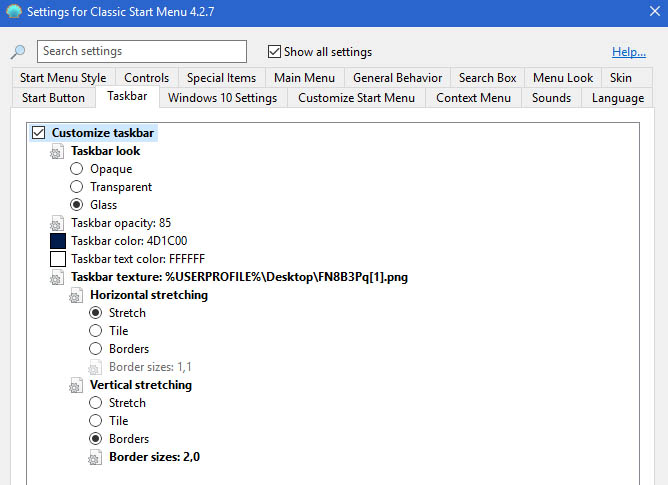Screen dimensions: 668x485
Task: Click the Horizontal stretching settings icon
Action: [x=77, y=296]
